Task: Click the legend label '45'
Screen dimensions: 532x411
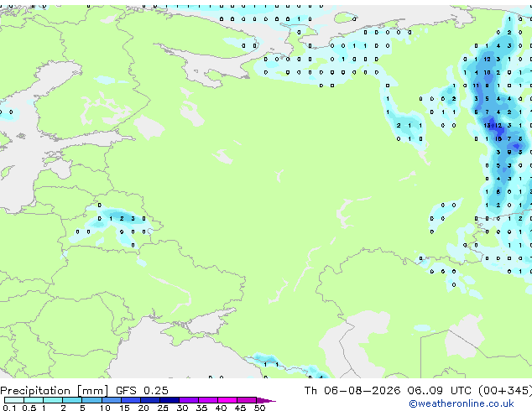Action: click(240, 408)
